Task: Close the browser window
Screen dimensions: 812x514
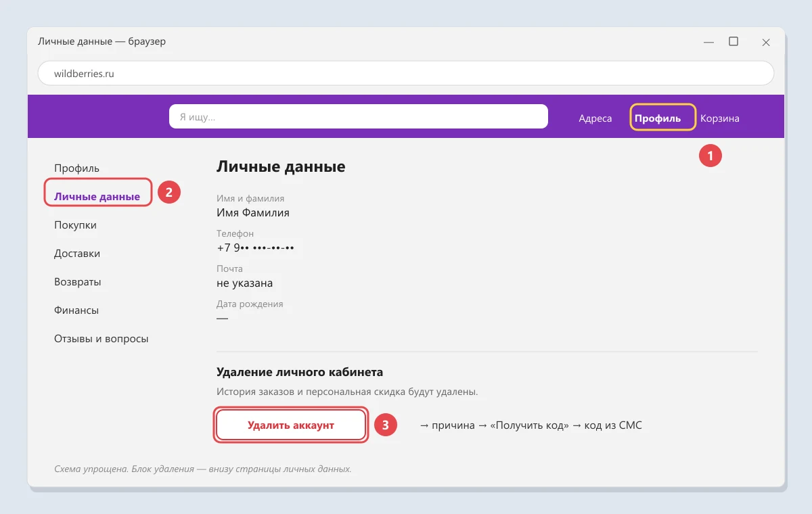Action: pyautogui.click(x=766, y=42)
